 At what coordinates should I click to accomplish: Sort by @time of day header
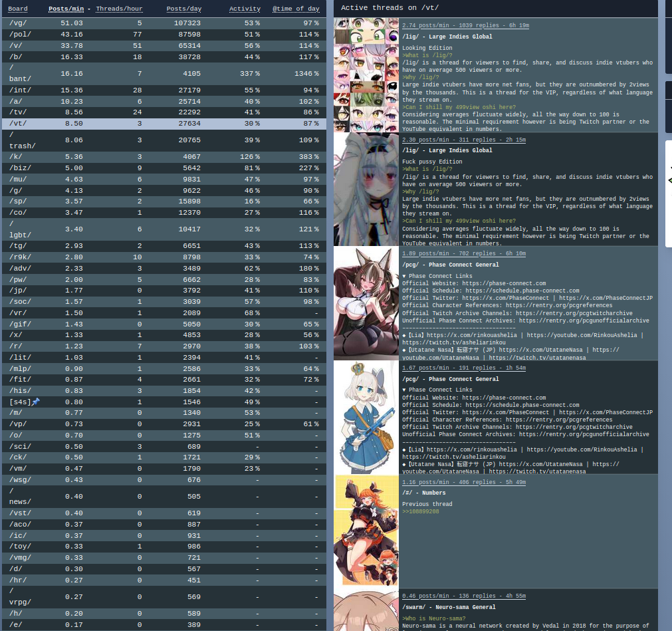296,9
